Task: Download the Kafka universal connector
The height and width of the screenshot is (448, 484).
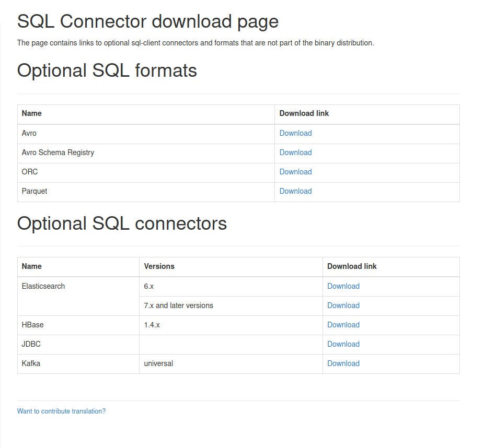Action: click(x=343, y=363)
